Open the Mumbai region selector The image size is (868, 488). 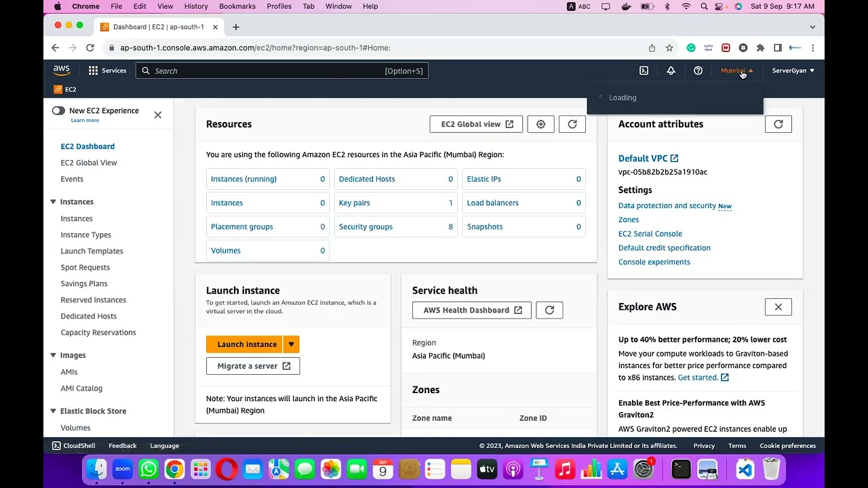737,70
